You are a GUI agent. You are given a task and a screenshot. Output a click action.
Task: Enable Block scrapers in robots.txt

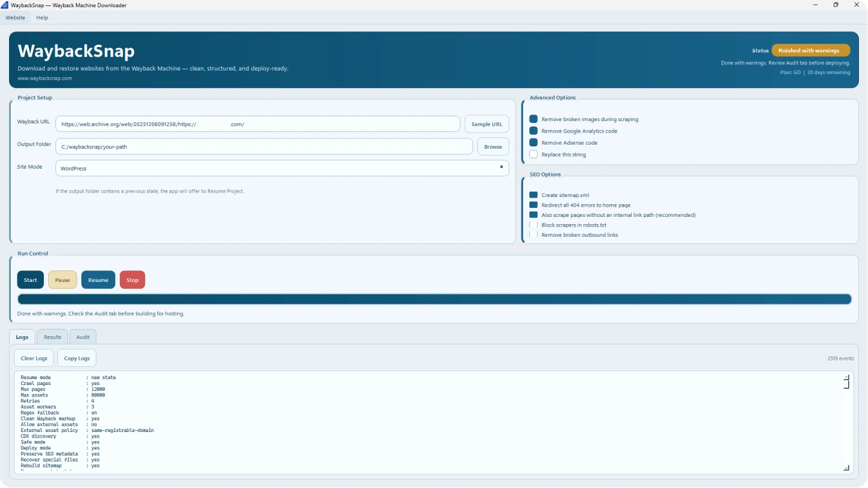[x=533, y=225]
